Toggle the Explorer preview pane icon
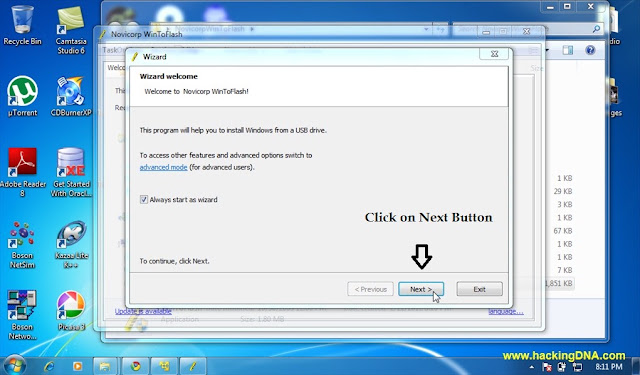Image resolution: width=640 pixels, height=375 pixels. point(568,50)
